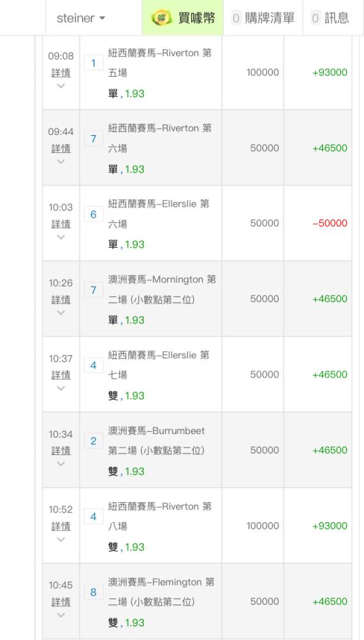Click number badge 1 on Riverton 第五場 row
364x640 pixels.
pyautogui.click(x=93, y=63)
